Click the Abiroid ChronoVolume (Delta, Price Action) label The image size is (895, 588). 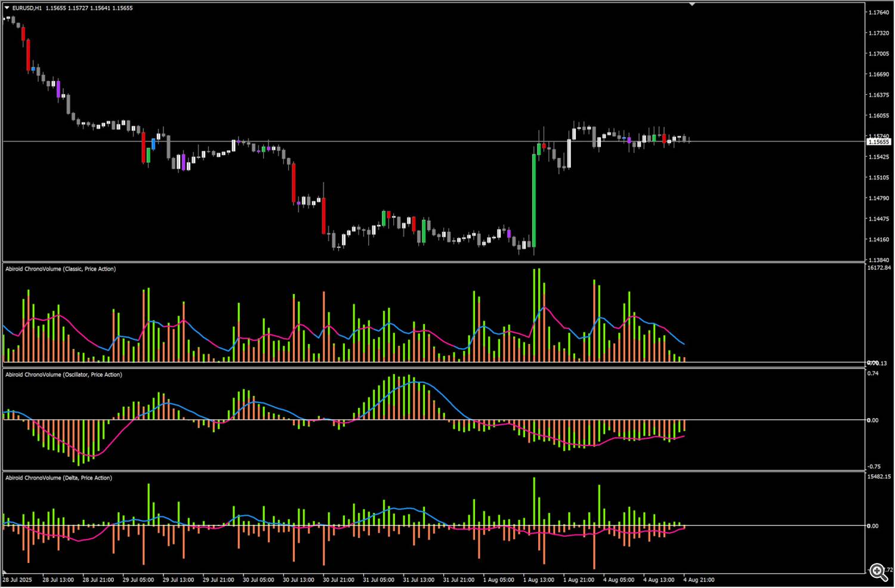[58, 478]
